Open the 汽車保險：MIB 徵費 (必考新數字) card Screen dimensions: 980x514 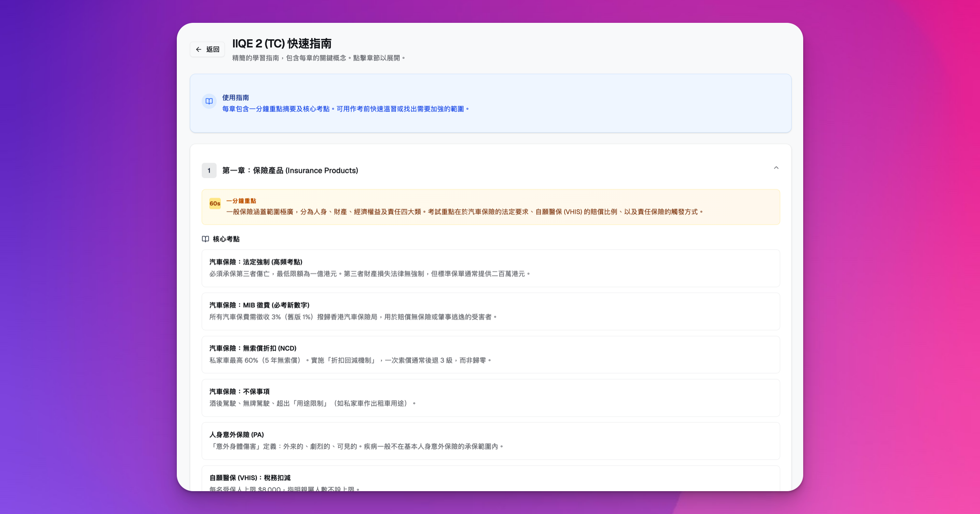click(491, 311)
